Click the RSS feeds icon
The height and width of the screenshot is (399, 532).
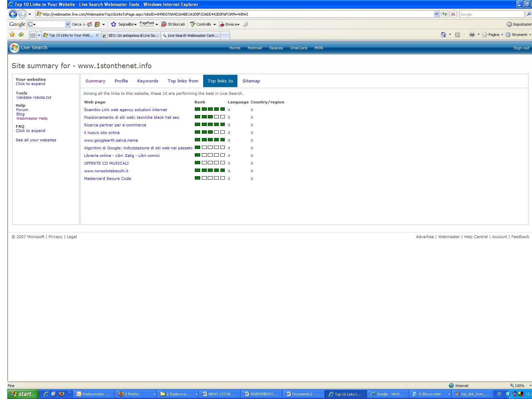point(458,35)
